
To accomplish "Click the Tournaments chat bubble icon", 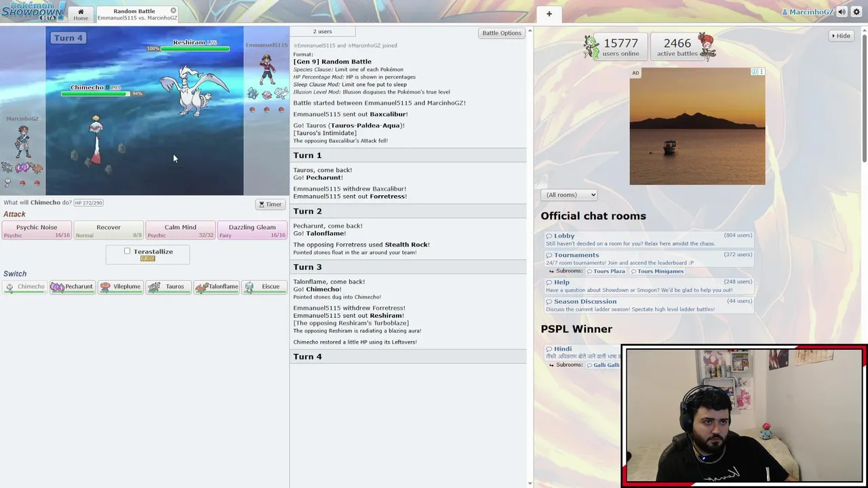I will tap(550, 255).
